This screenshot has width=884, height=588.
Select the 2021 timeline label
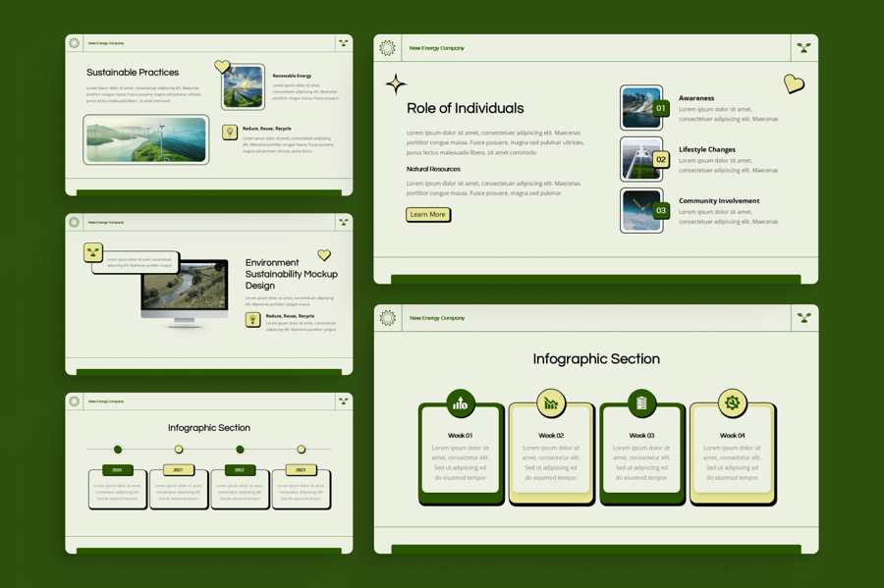tap(179, 470)
